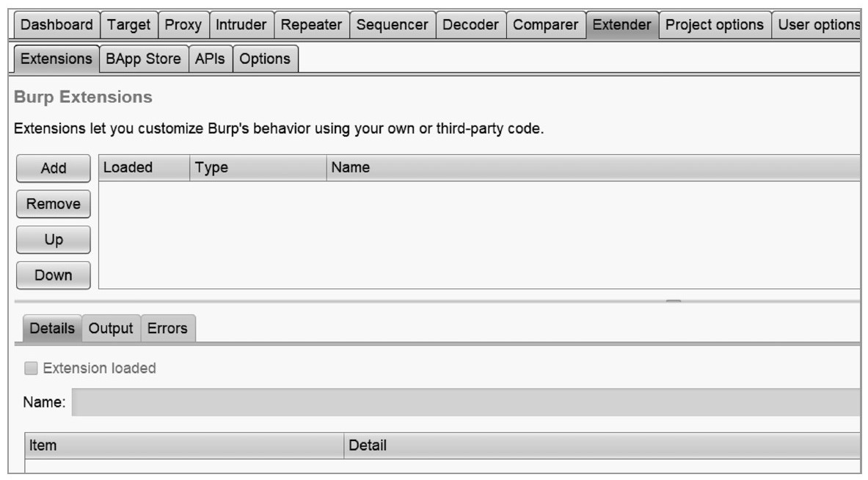Show the Output tab

[111, 328]
